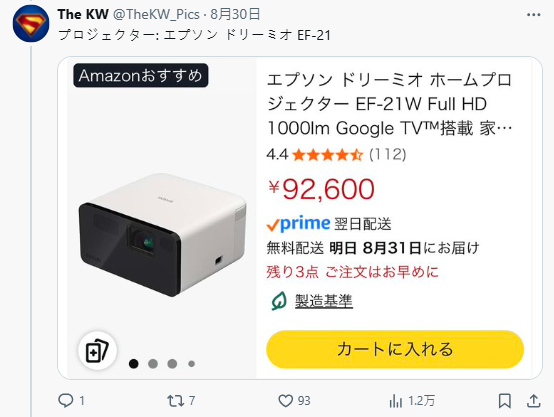This screenshot has width=554, height=417.
Task: Select the third carousel dot
Action: 172,364
